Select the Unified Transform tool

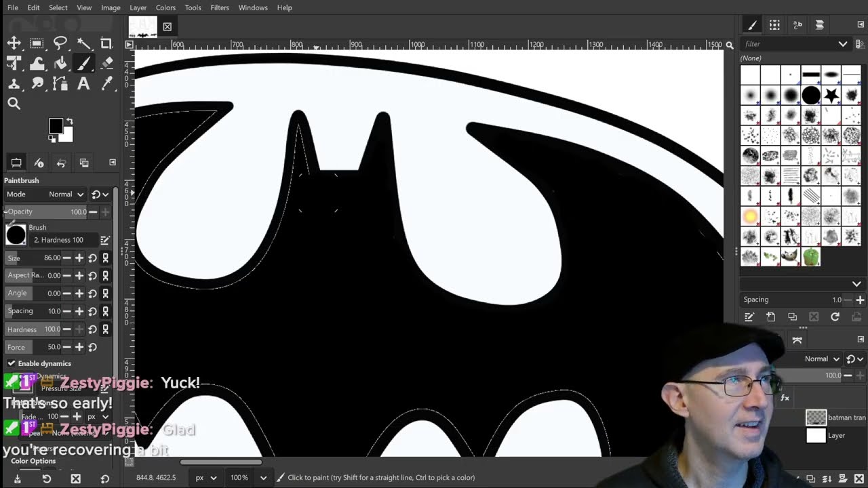point(14,64)
